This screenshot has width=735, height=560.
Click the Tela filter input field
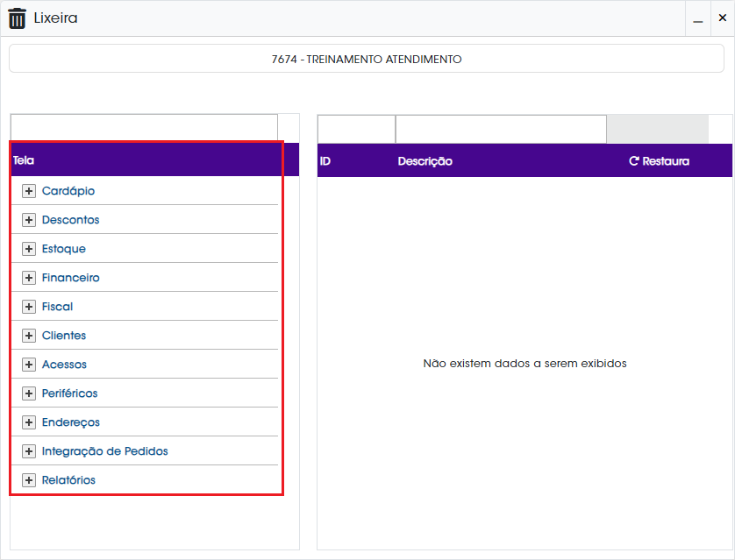pyautogui.click(x=145, y=127)
